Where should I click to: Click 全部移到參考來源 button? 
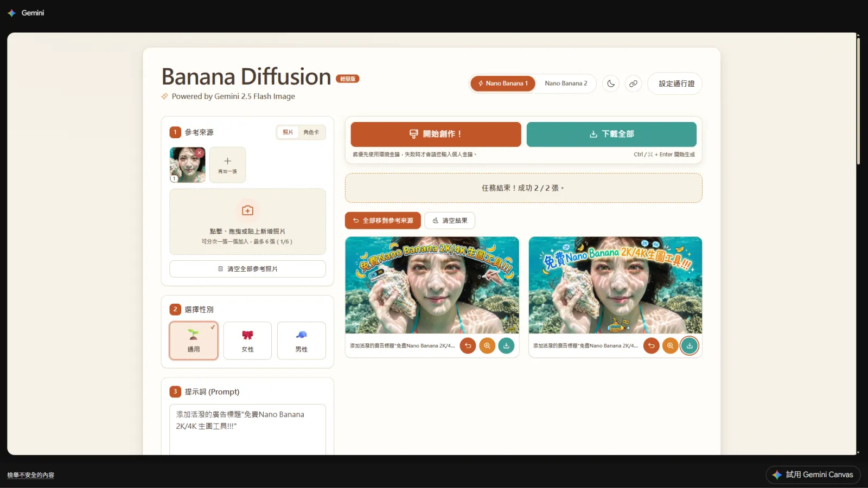pos(383,221)
